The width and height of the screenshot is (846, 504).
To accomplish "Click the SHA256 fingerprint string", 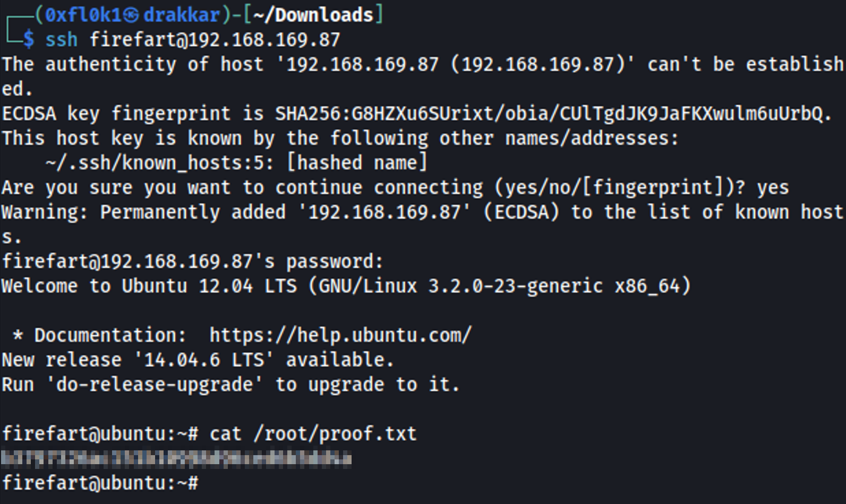I will (x=550, y=114).
